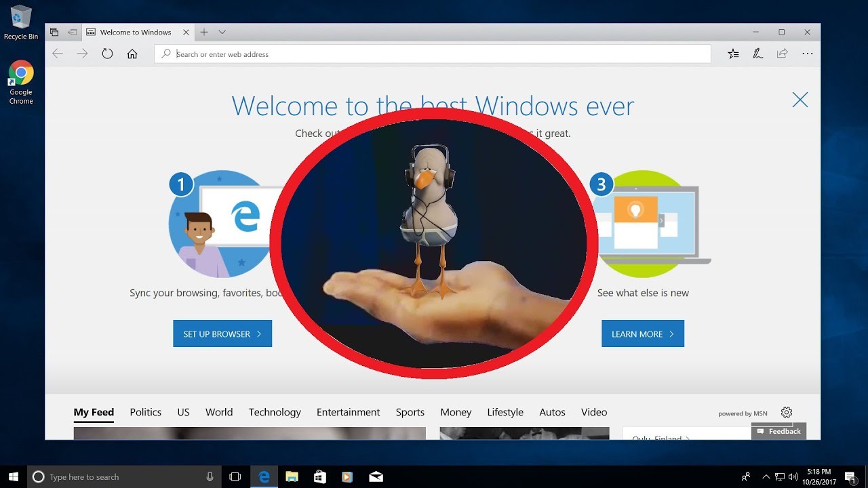
Task: Open the People taskbar icon
Action: 746,476
